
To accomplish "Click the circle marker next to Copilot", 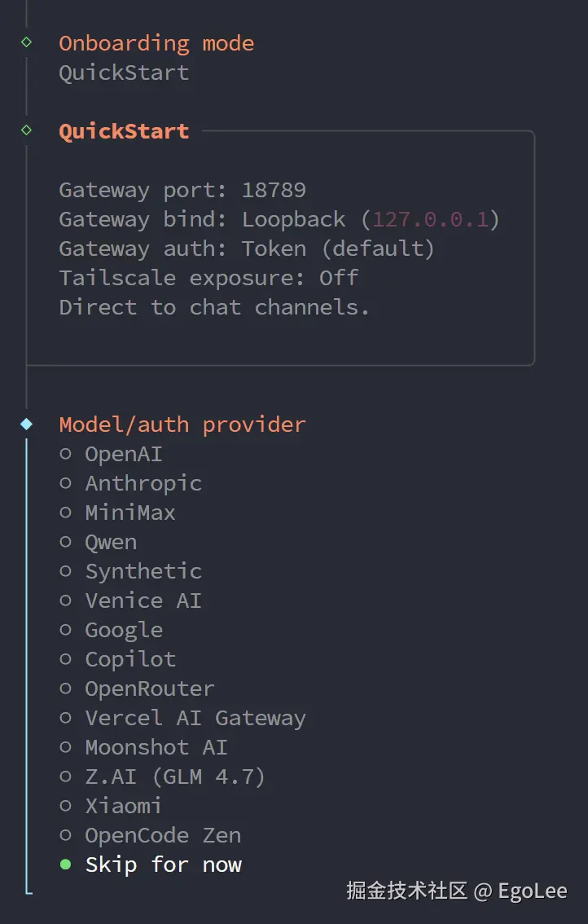I will tap(65, 658).
